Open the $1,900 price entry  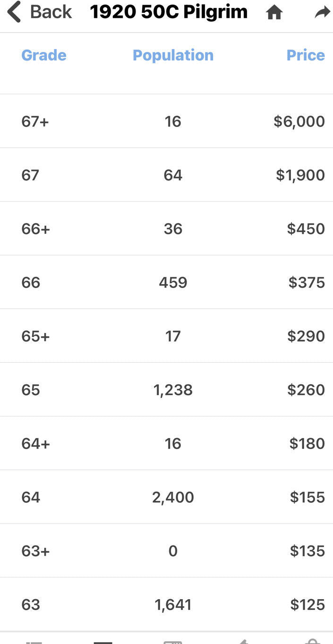[x=300, y=175]
